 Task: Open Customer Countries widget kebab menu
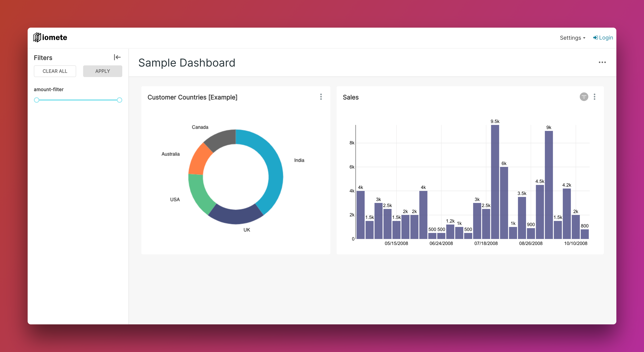pos(321,97)
